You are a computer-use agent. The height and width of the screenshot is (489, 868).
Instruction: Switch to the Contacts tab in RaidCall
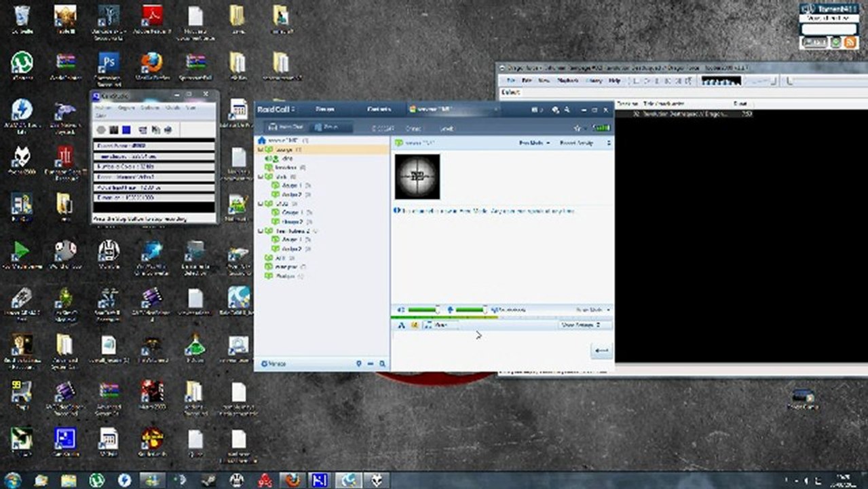(379, 109)
